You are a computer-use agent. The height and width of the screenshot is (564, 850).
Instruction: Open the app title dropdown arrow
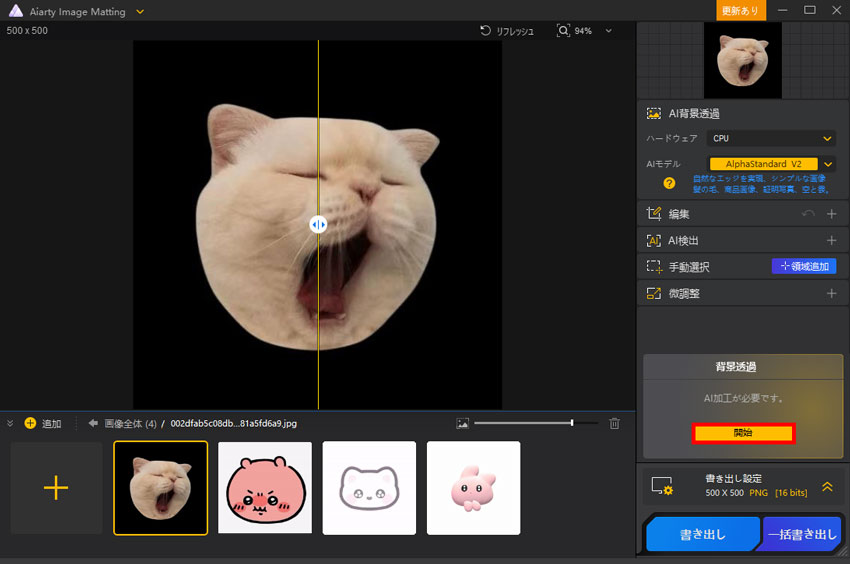(140, 11)
